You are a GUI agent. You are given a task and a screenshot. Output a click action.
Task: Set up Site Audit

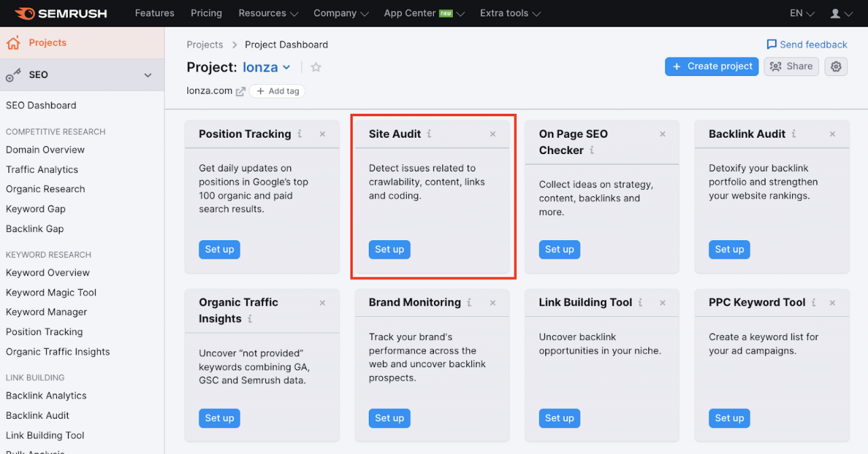[389, 250]
